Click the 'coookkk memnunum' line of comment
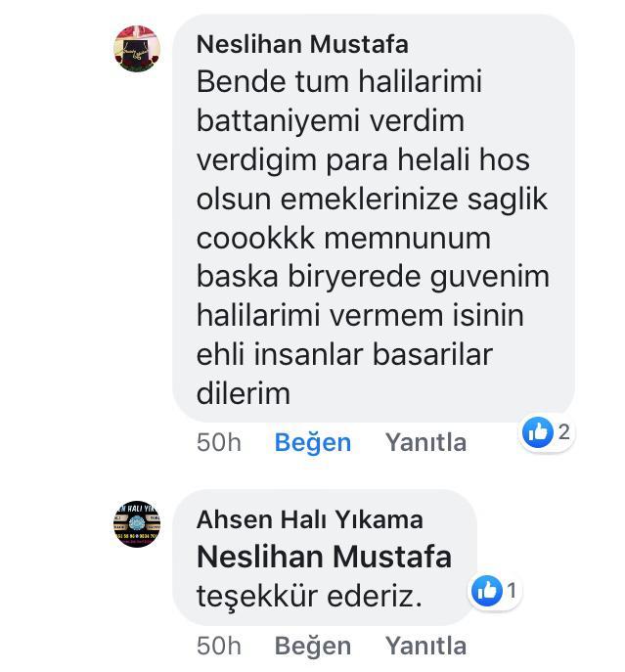Screen dimensions: 625x672 pyautogui.click(x=343, y=239)
